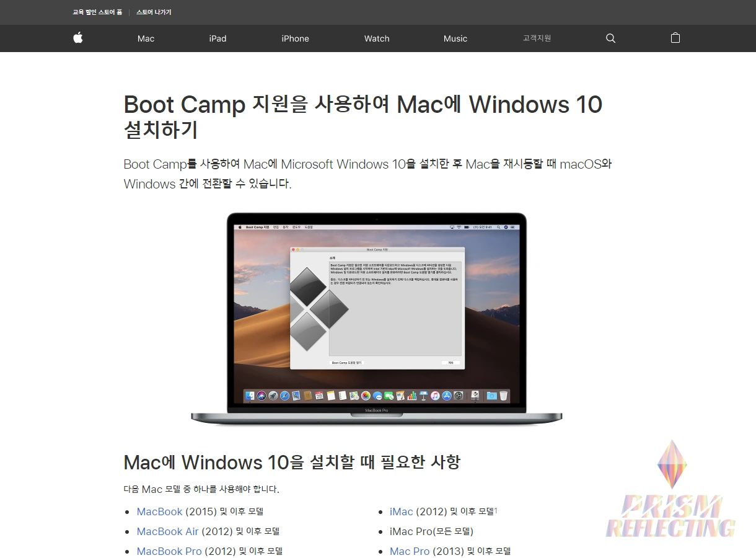Image resolution: width=756 pixels, height=558 pixels.
Task: Select iPhone in the navigation bar
Action: click(x=295, y=38)
